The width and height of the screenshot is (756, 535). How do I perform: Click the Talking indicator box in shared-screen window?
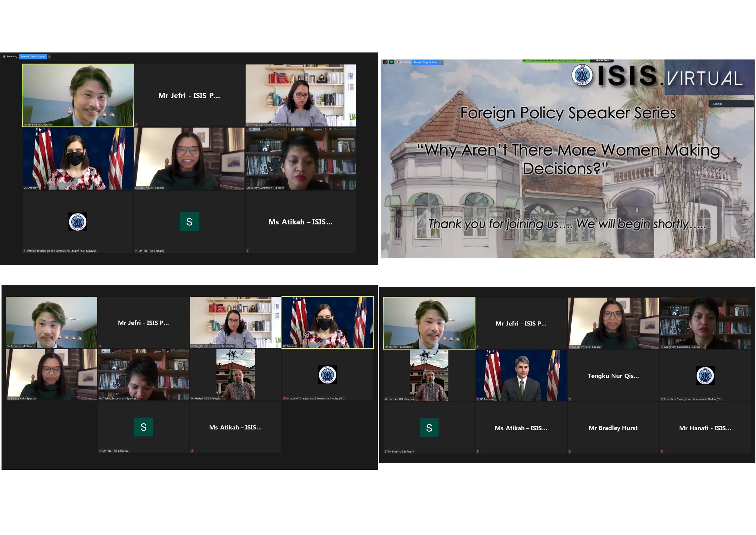tap(731, 104)
